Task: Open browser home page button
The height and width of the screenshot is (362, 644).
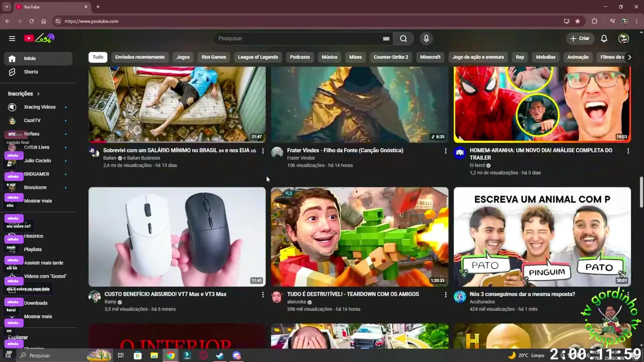Action: point(44,21)
